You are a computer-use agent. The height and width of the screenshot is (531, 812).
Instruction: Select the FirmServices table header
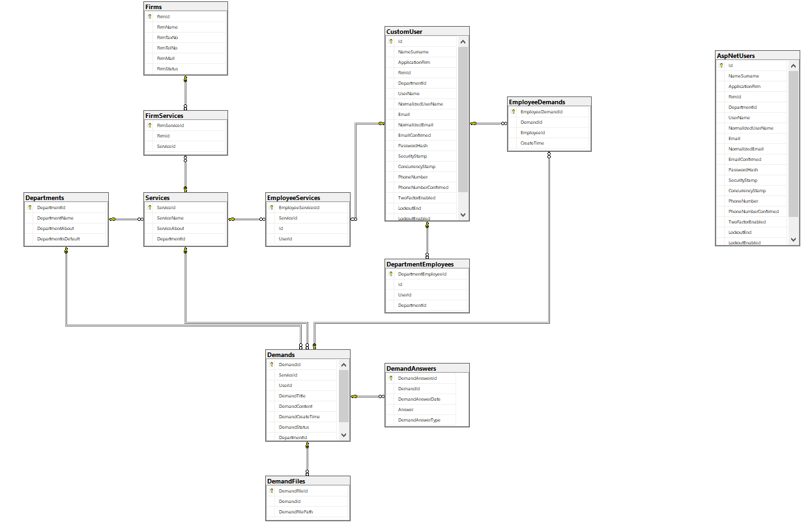[186, 115]
